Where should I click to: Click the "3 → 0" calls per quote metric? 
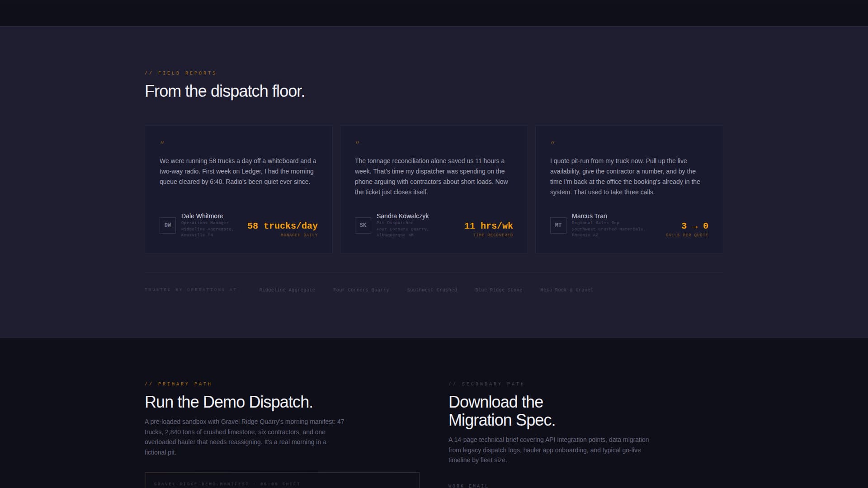[695, 225]
